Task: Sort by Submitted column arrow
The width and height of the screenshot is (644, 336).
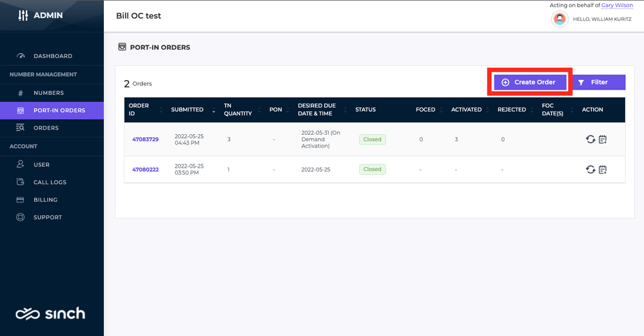Action: (x=213, y=110)
